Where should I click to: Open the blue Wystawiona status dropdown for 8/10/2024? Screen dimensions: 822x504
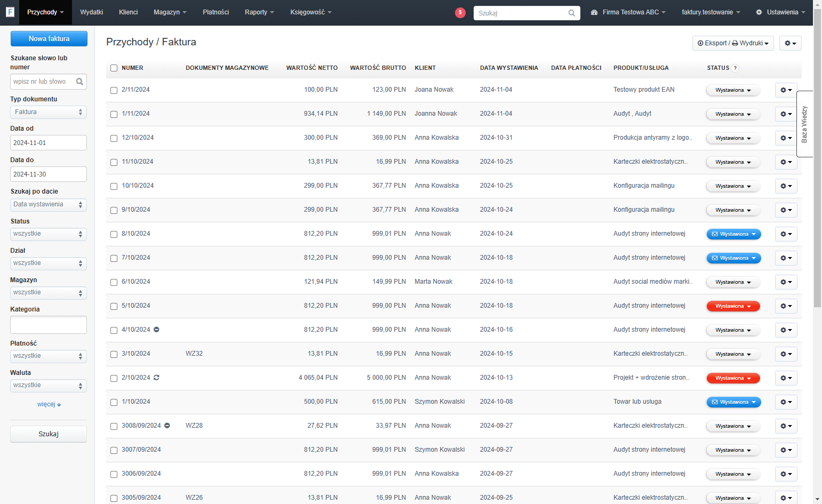733,234
